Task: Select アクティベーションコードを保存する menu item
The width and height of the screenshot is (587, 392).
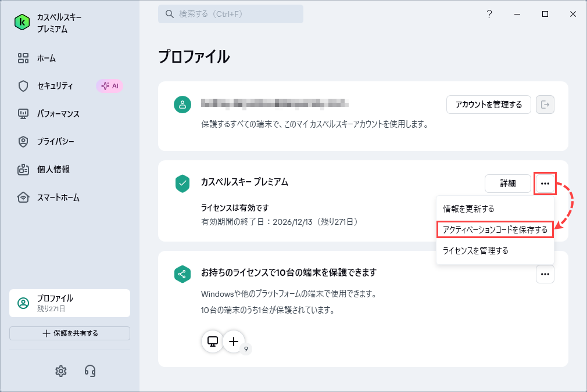Action: click(495, 229)
